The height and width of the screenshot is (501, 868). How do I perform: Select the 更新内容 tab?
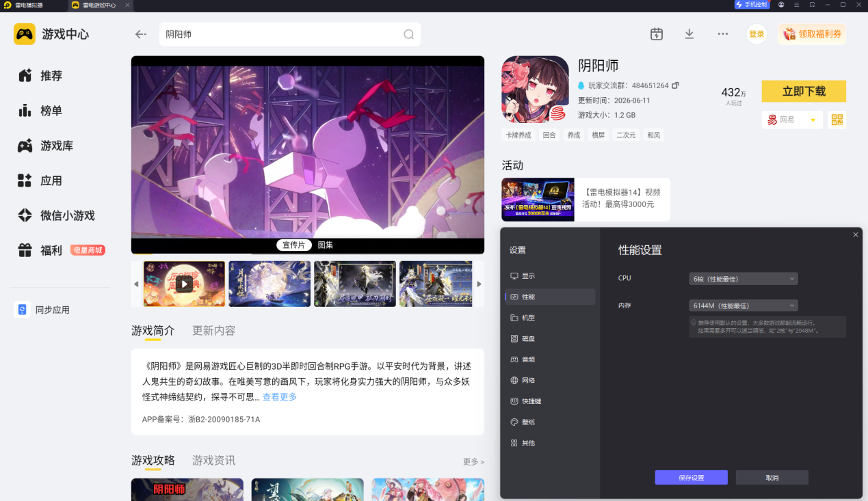214,330
